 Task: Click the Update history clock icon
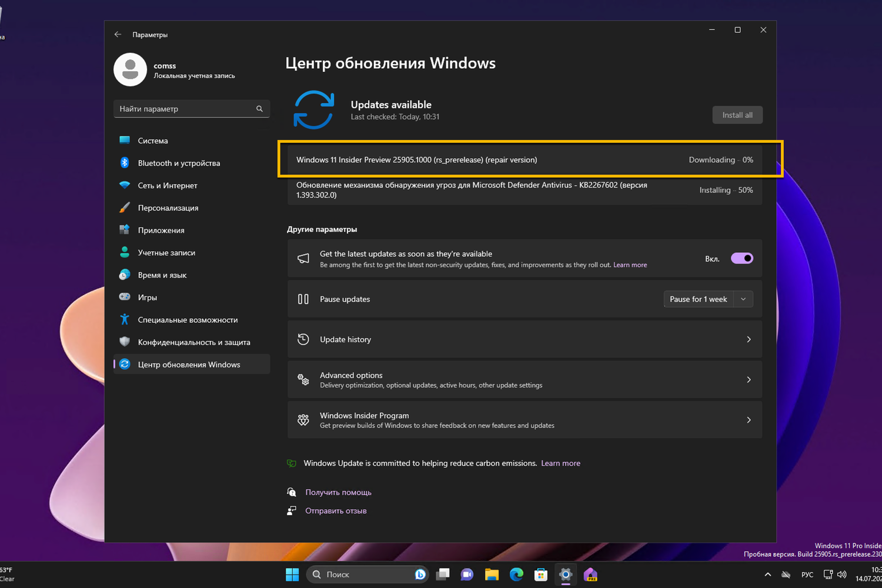pyautogui.click(x=303, y=339)
